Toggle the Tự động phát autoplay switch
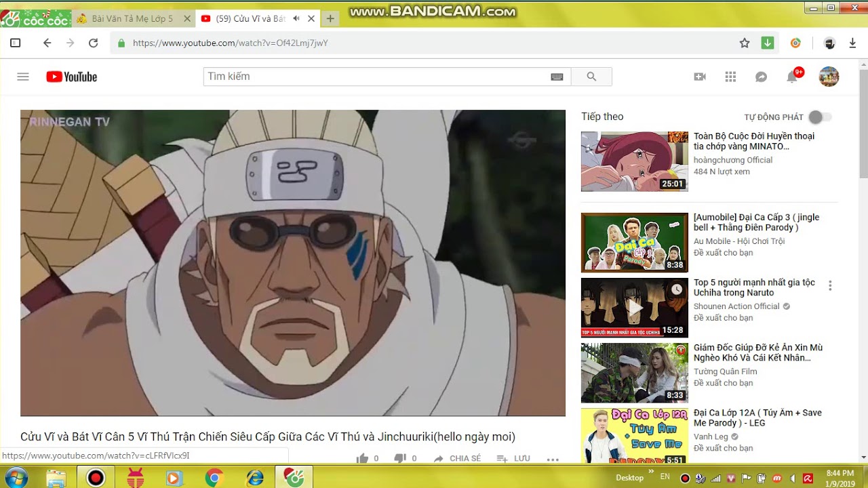 (819, 117)
